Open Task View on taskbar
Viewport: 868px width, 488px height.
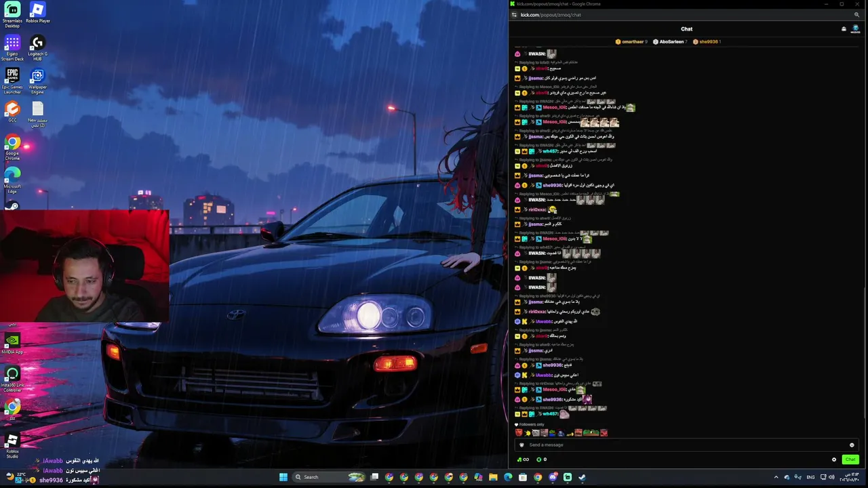pos(374,477)
